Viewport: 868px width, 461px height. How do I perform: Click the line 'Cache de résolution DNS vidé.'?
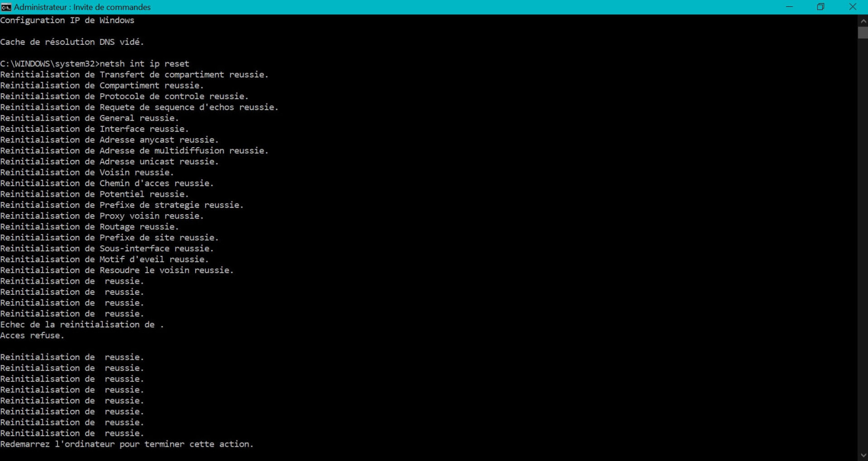(72, 42)
